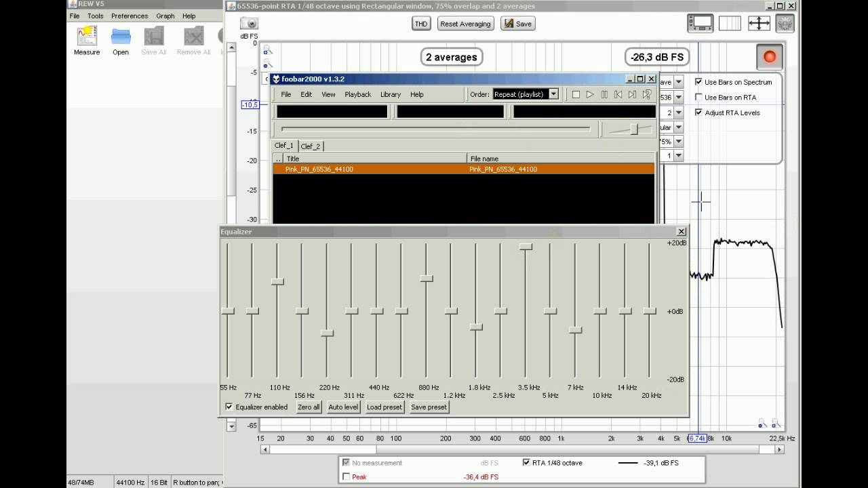Click Zero all in the Equalizer
Viewport: 868px width, 488px height.
pyautogui.click(x=309, y=407)
